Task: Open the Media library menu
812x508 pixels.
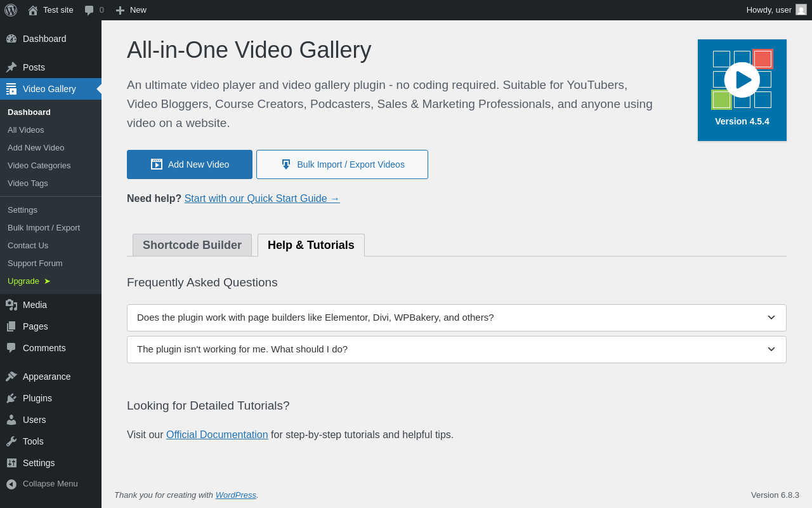Action: [35, 305]
